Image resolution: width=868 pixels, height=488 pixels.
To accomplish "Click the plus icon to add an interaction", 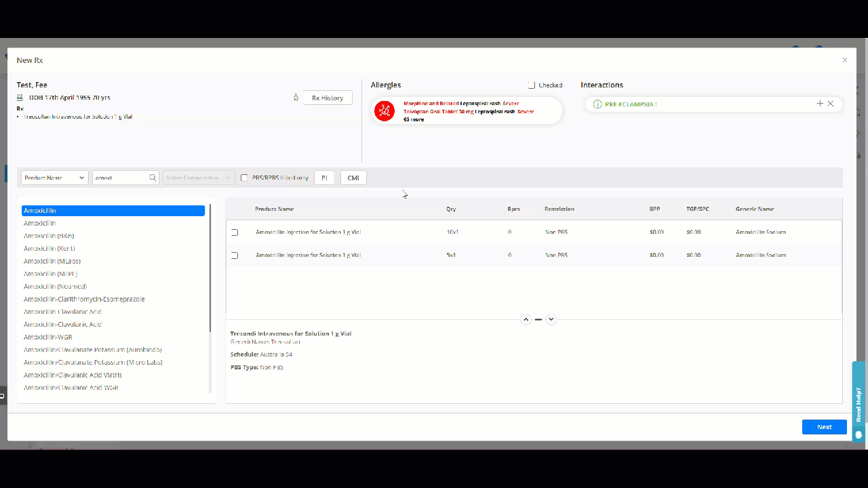I will (x=820, y=104).
